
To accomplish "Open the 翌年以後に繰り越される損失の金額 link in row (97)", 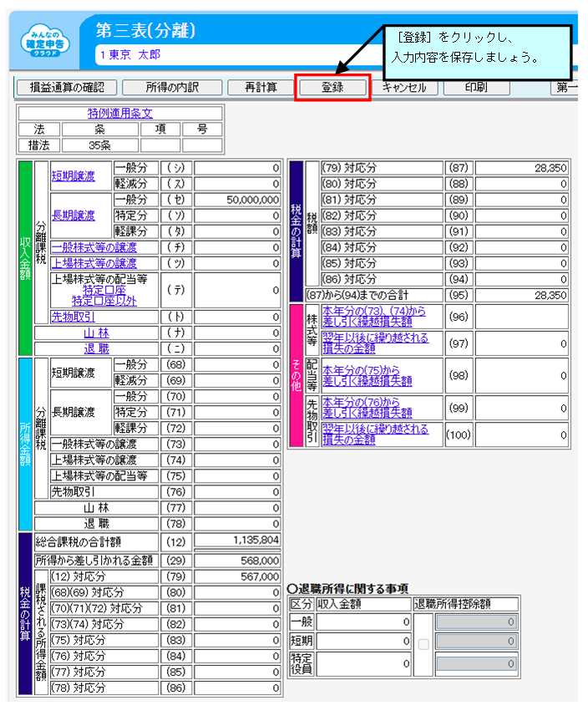I will click(375, 343).
